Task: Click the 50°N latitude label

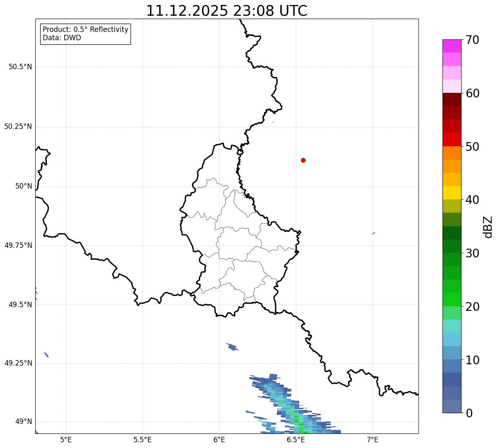Action: click(x=24, y=186)
